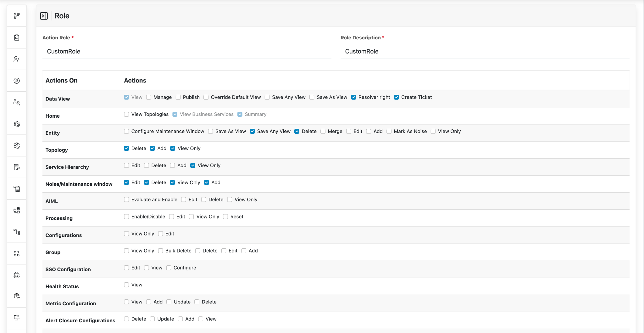Open the monitor alert sidebar icon
Screen dimensions: 644x333
17,318
